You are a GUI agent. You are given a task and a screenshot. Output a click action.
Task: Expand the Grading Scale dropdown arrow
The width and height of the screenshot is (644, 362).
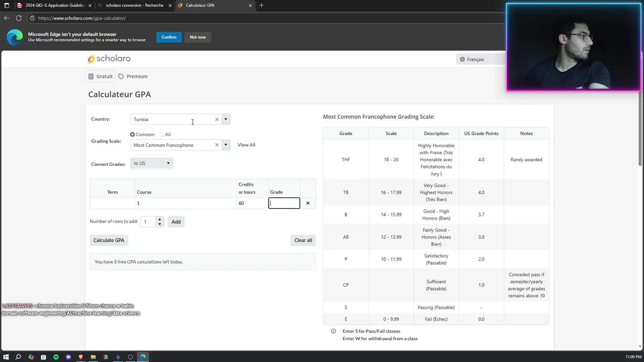click(x=225, y=145)
